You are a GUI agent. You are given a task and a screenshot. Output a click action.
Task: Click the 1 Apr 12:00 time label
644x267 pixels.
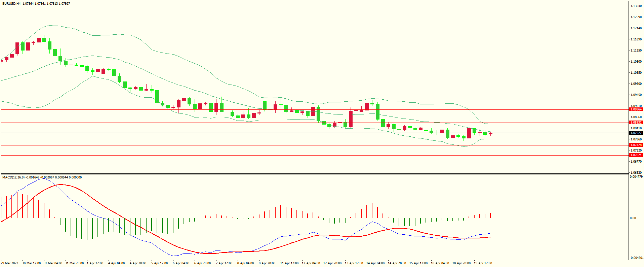95,263
